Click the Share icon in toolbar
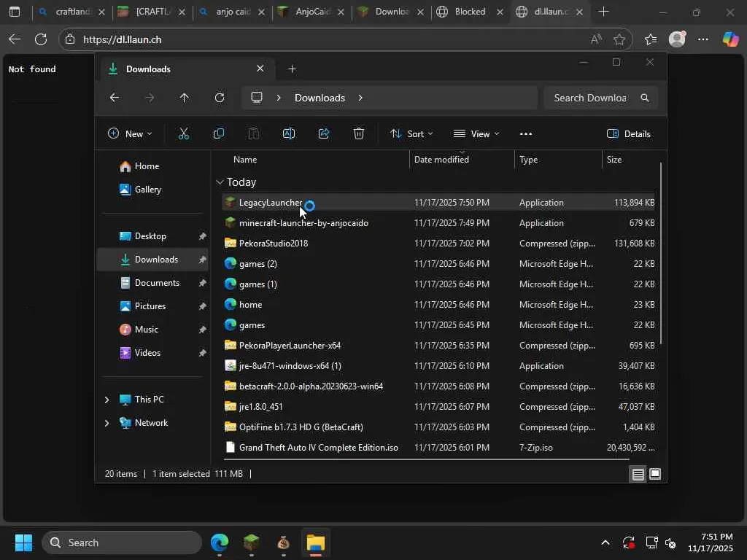The width and height of the screenshot is (747, 560). (x=323, y=133)
